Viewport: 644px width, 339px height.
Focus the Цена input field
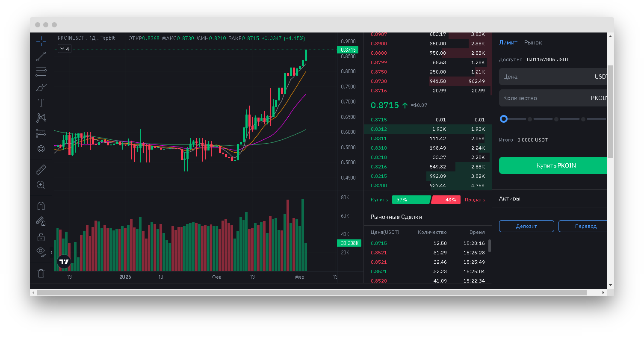553,77
